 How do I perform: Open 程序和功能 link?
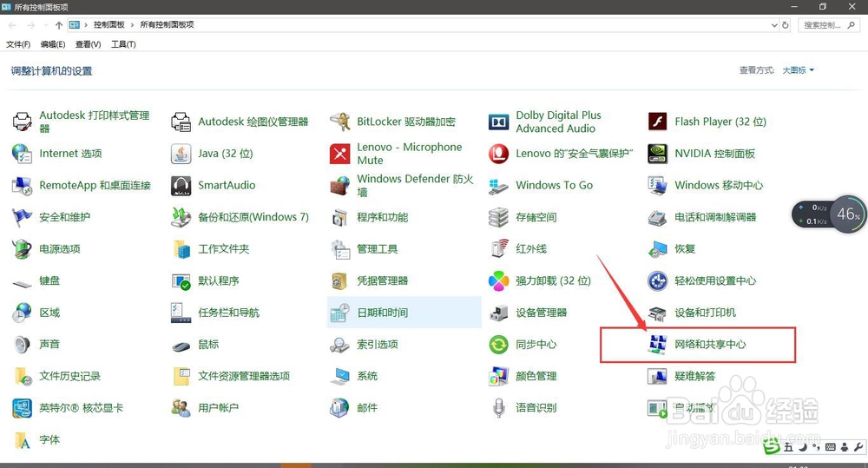coord(383,217)
